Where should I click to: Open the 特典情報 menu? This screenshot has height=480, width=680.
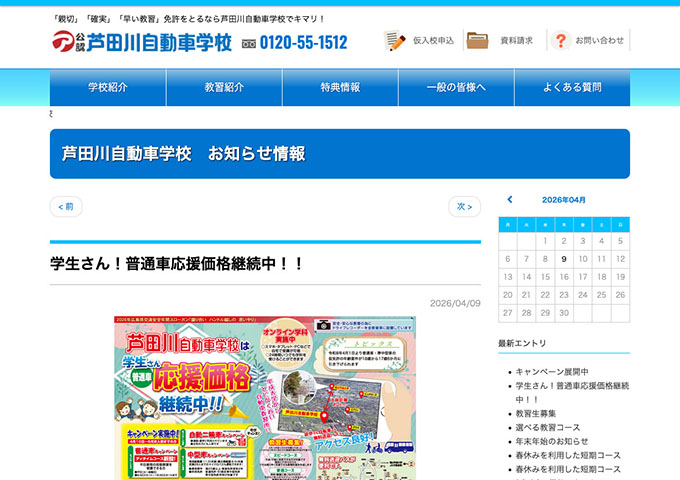click(x=340, y=87)
